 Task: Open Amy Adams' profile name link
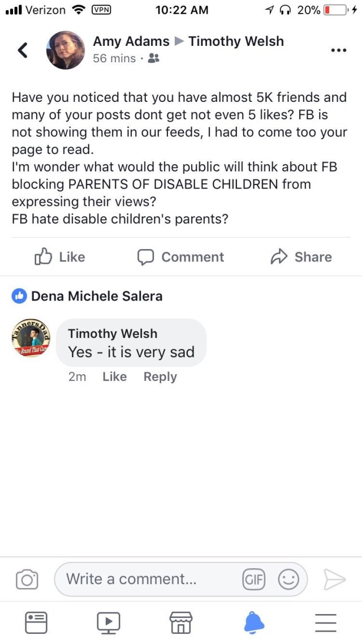coord(131,41)
